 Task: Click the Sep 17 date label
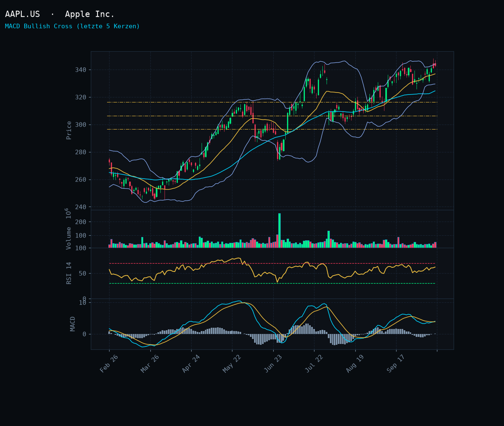coord(396,364)
